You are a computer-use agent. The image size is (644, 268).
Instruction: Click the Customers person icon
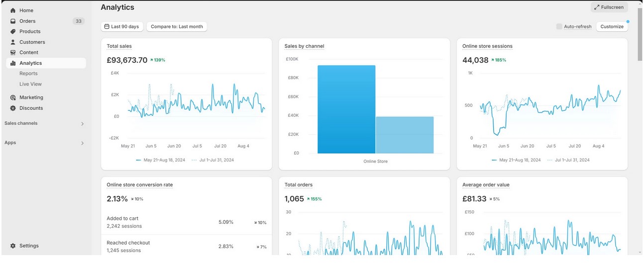(13, 42)
